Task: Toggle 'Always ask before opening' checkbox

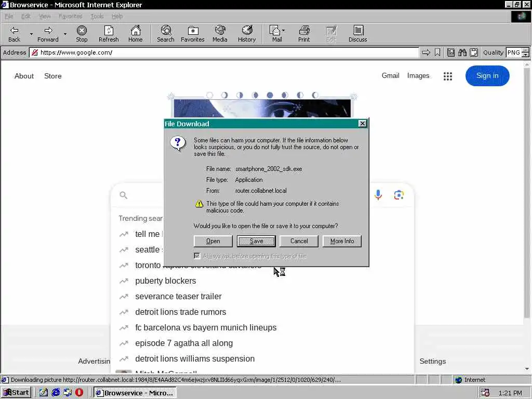Action: tap(197, 256)
